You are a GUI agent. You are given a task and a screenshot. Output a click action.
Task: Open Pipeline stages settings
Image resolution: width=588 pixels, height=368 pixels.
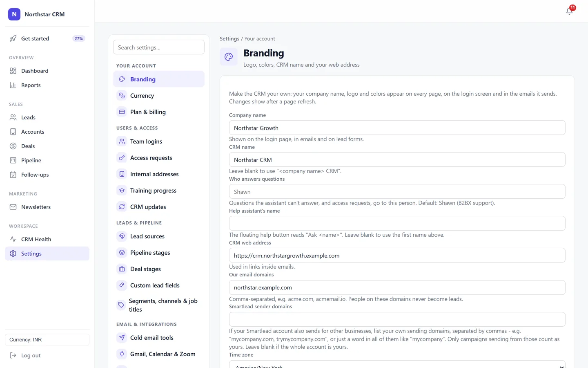[159, 253]
